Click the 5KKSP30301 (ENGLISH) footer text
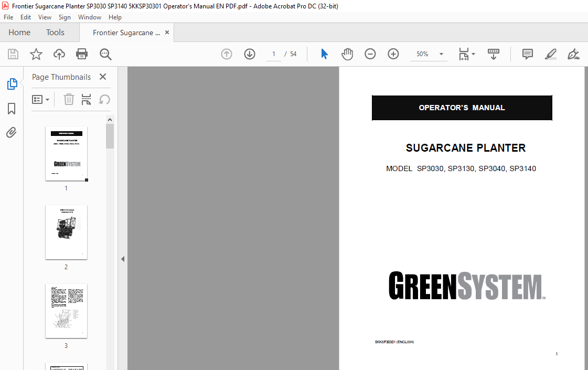The image size is (588, 370). (394, 342)
